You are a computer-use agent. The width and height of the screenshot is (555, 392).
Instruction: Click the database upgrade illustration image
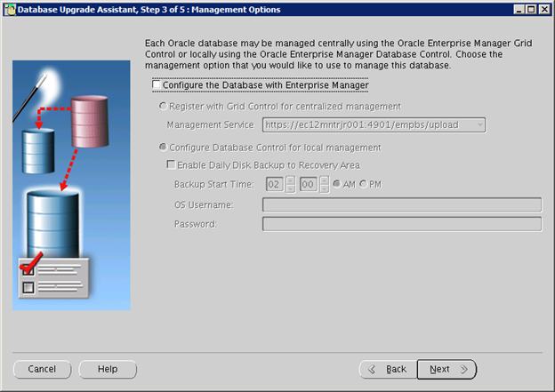(x=71, y=185)
